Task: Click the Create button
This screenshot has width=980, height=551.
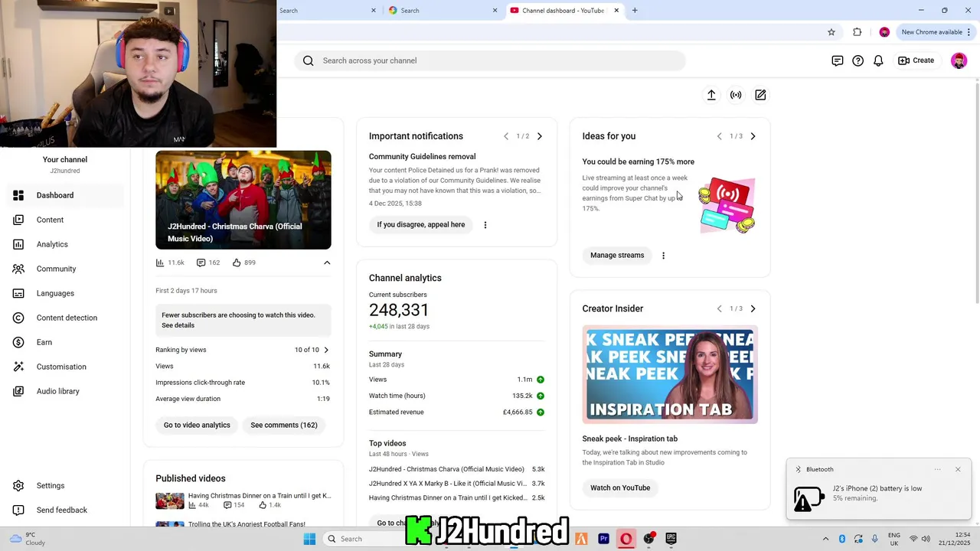Action: coord(916,60)
